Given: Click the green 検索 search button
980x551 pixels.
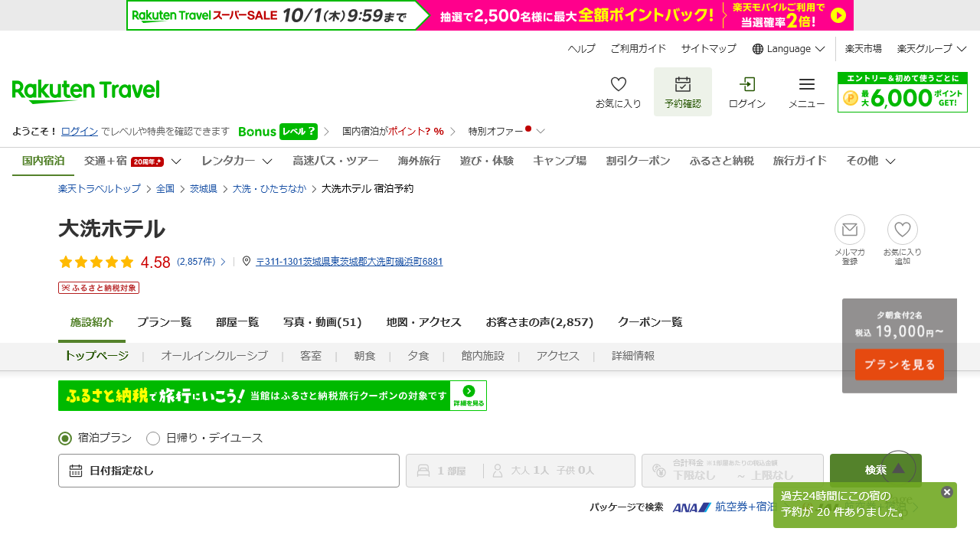Looking at the screenshot, I should click(876, 471).
